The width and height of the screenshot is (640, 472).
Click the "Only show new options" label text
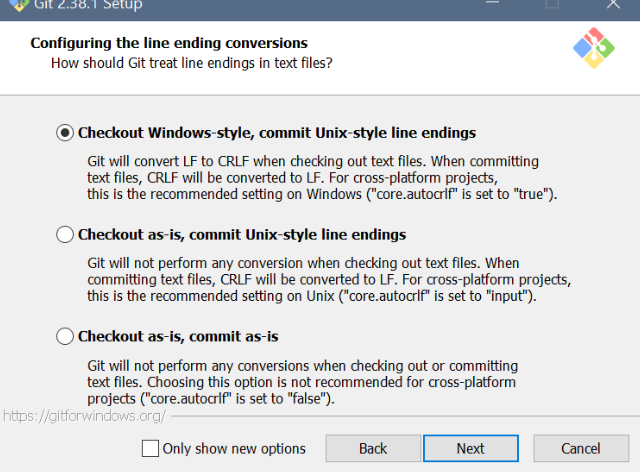click(x=234, y=448)
